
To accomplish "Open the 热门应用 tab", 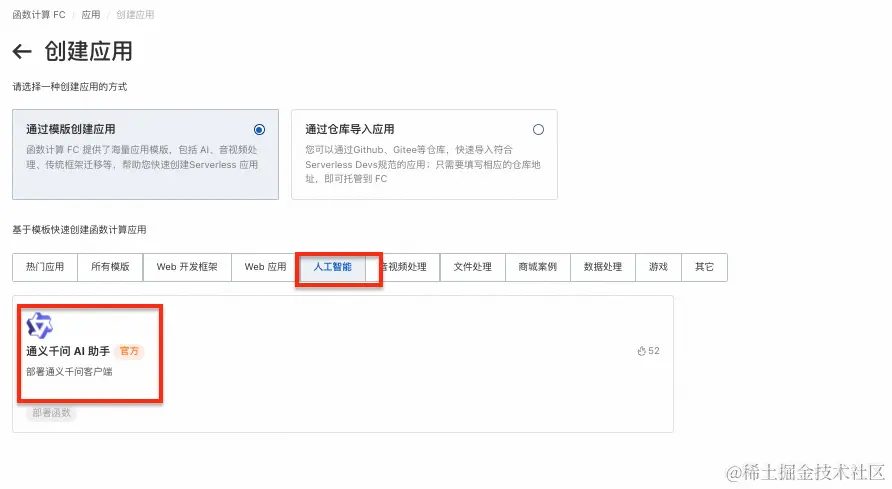I will click(45, 267).
